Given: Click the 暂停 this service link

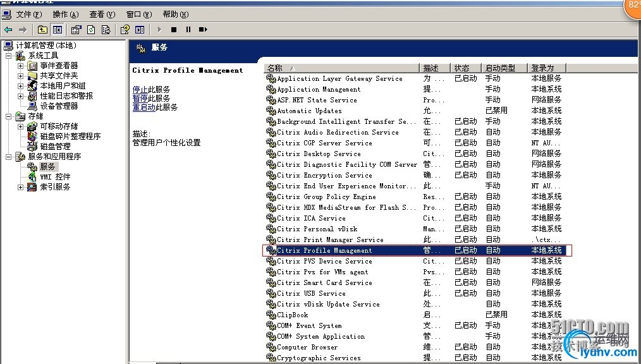Looking at the screenshot, I should click(x=140, y=99).
